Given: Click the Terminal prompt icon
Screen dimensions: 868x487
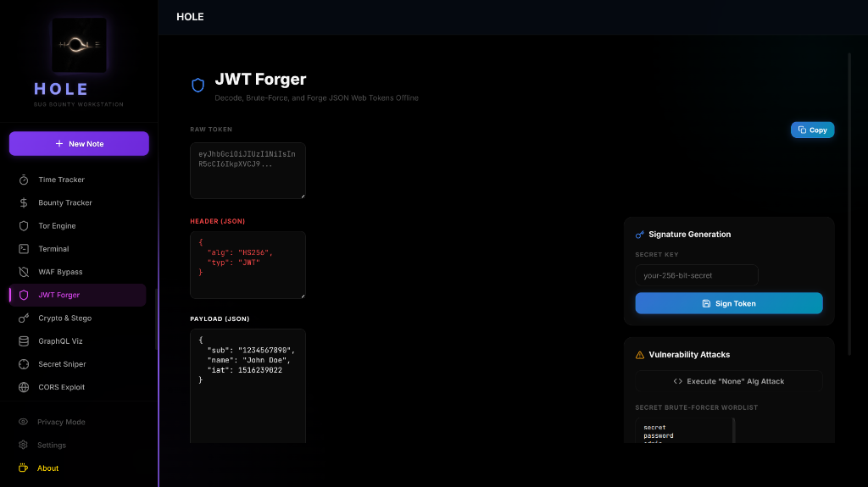Looking at the screenshot, I should (24, 249).
